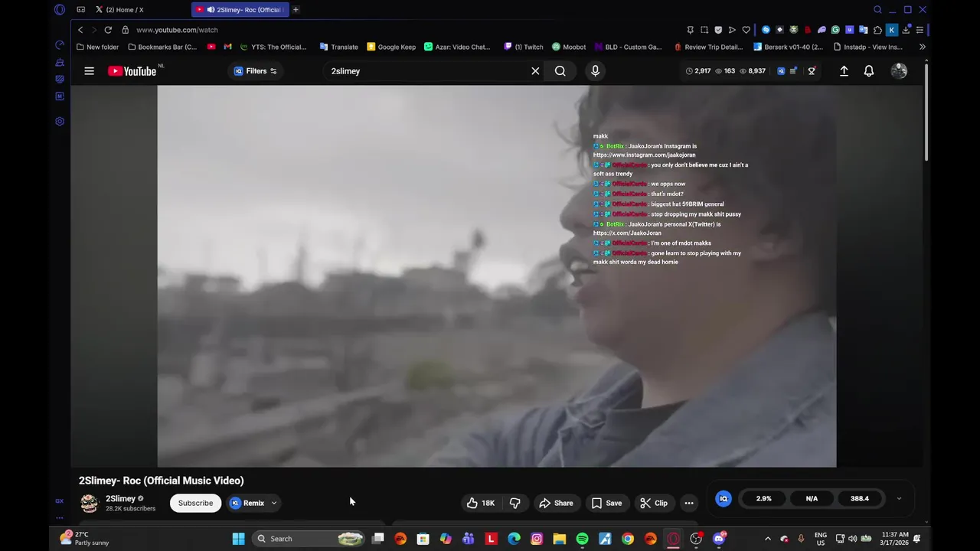The image size is (980, 551).
Task: Save the video to a playlist
Action: pyautogui.click(x=606, y=503)
